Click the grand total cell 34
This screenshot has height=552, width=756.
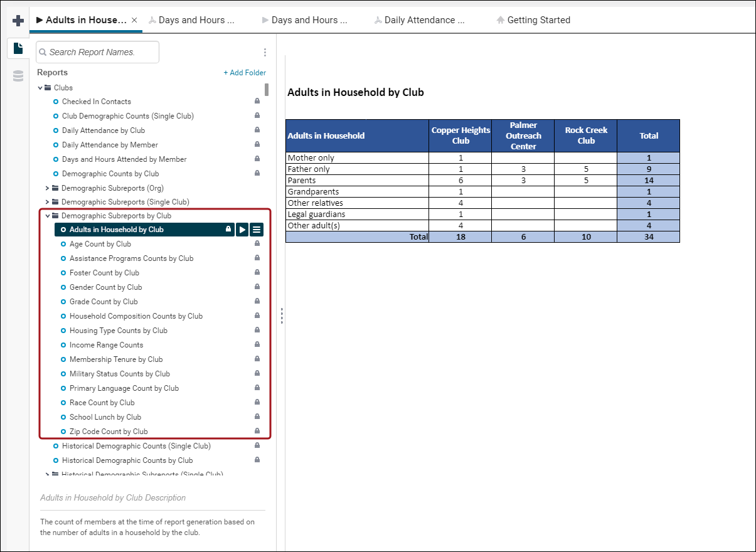(x=649, y=237)
